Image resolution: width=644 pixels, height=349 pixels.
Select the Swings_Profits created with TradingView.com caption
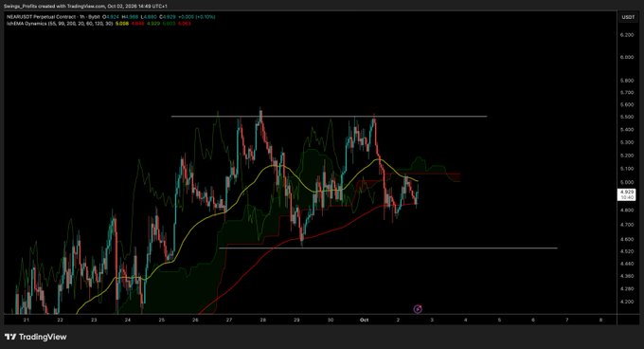pyautogui.click(x=85, y=7)
